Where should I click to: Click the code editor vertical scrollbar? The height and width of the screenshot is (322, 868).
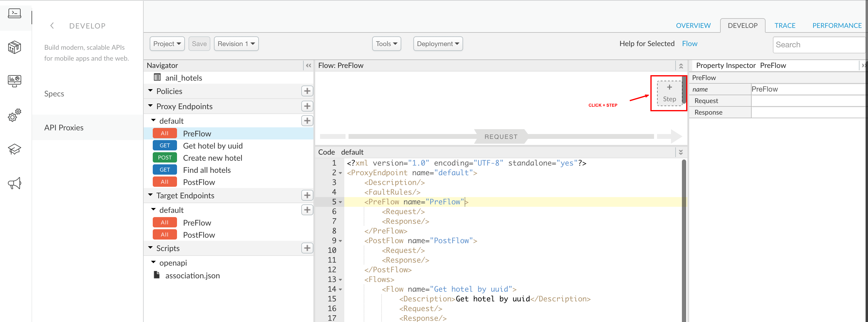click(x=684, y=240)
